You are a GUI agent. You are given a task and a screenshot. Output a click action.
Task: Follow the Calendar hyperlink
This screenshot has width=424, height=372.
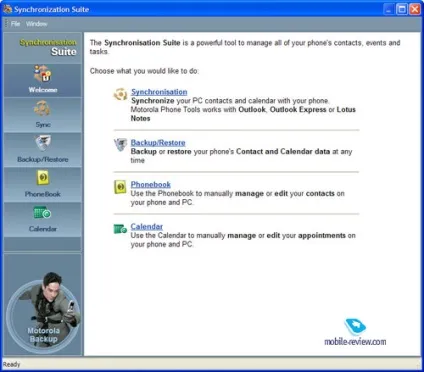point(147,226)
